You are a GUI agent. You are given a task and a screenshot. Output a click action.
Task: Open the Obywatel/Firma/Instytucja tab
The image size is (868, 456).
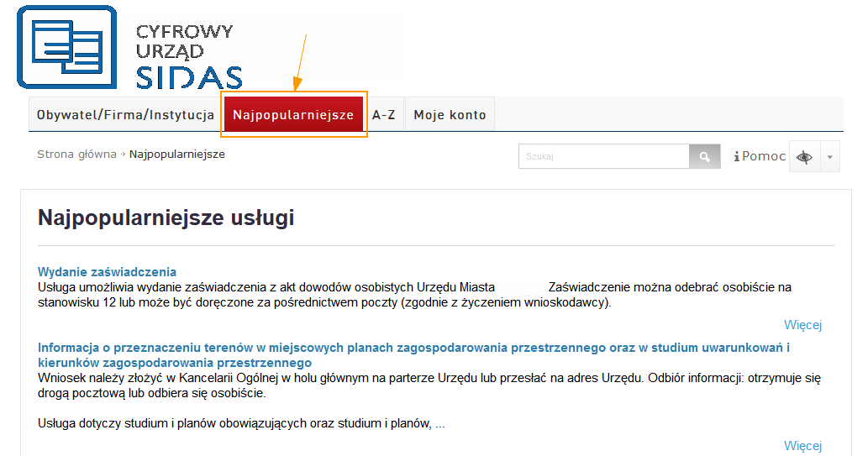[x=125, y=115]
